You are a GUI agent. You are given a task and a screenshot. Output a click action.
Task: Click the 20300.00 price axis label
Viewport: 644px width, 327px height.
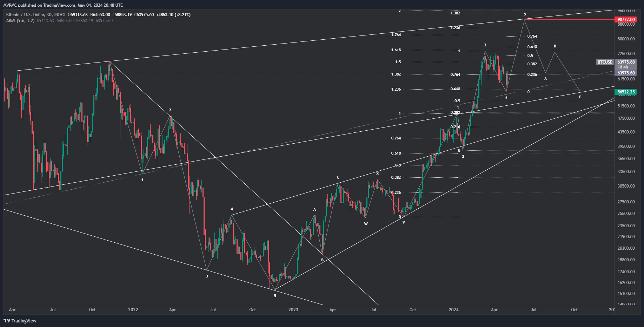click(626, 248)
